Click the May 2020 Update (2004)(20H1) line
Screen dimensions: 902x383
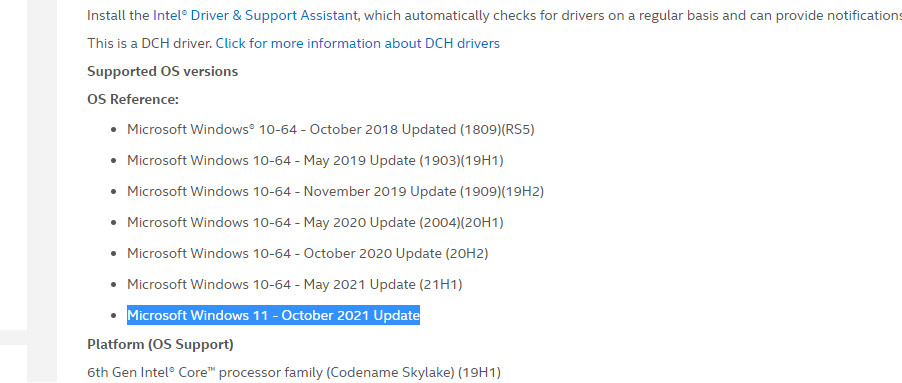(x=315, y=223)
